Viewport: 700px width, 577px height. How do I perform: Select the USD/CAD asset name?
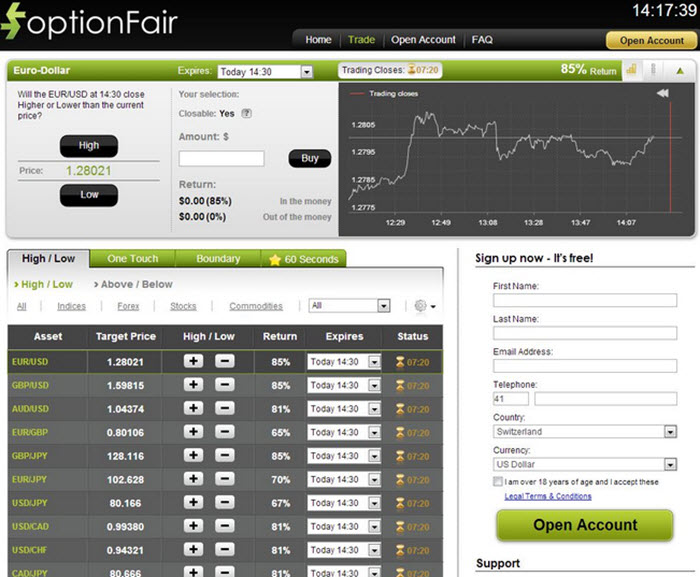click(30, 526)
